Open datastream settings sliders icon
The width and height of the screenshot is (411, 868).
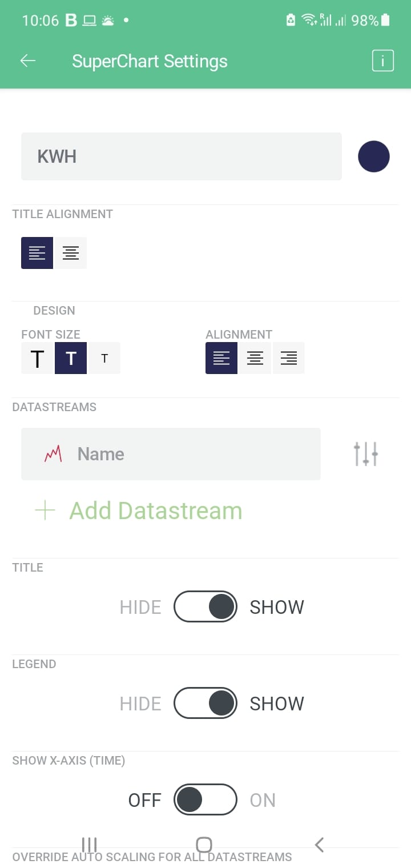[x=365, y=454]
